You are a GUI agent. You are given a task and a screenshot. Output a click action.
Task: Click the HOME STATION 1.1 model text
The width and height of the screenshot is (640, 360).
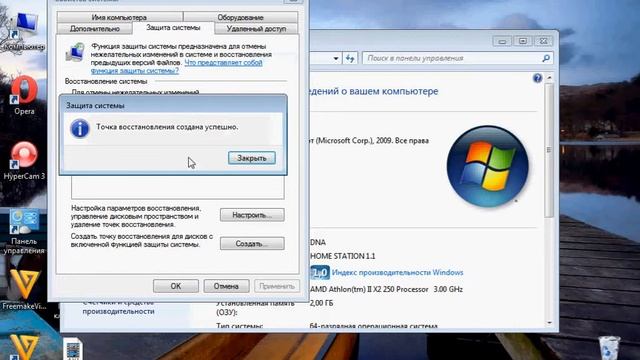pyautogui.click(x=342, y=256)
